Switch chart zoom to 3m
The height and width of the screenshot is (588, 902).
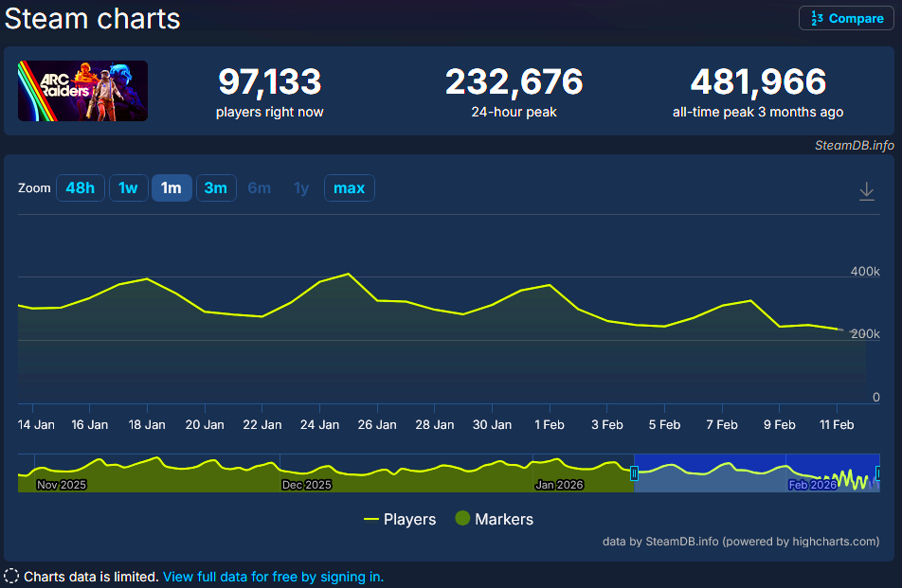pos(216,188)
